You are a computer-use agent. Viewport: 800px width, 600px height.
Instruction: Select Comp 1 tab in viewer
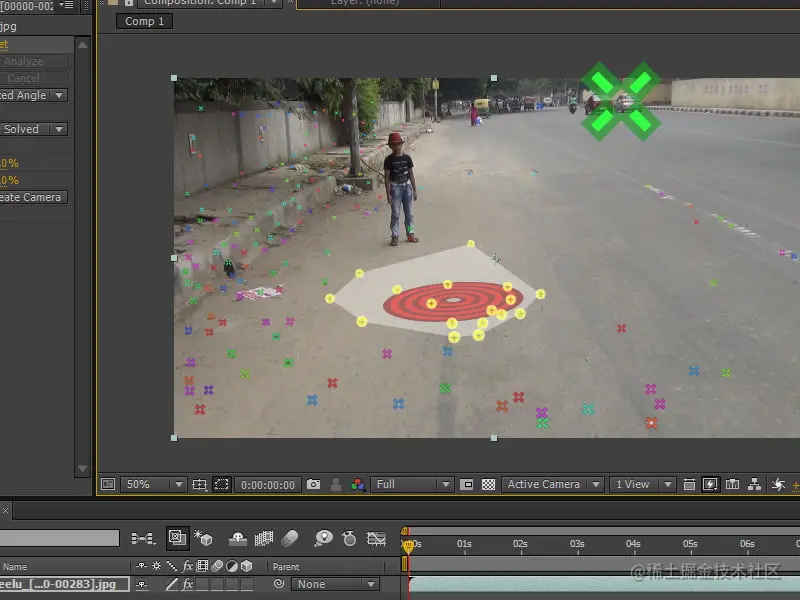(144, 21)
